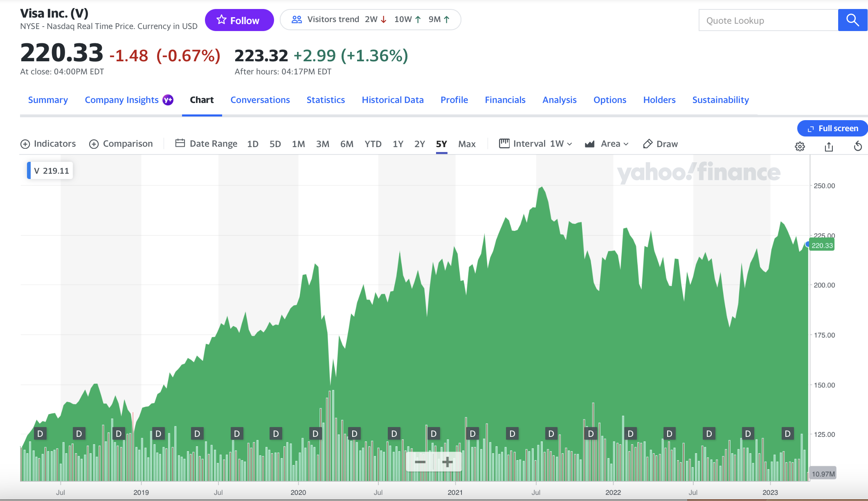Reset chart with the circular arrow icon
This screenshot has height=501, width=868.
(x=858, y=146)
